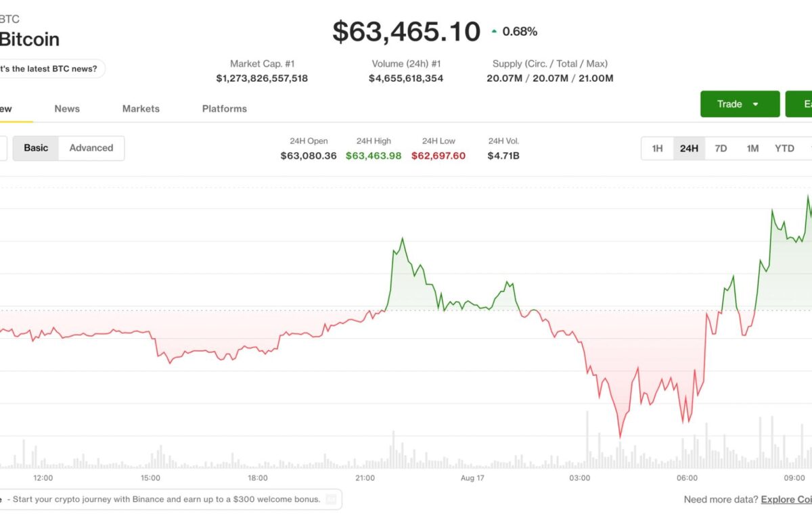Select the 1H time range
Image resolution: width=812 pixels, height=514 pixels.
pyautogui.click(x=657, y=148)
